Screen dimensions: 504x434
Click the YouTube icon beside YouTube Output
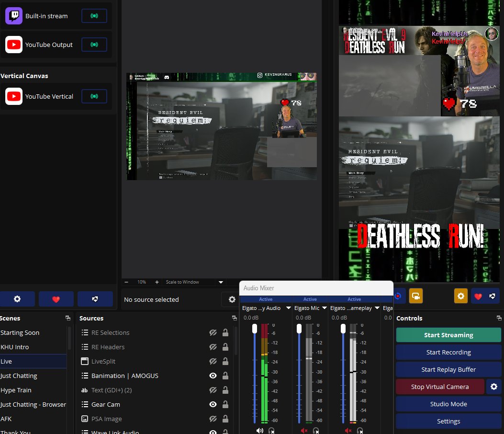[14, 45]
